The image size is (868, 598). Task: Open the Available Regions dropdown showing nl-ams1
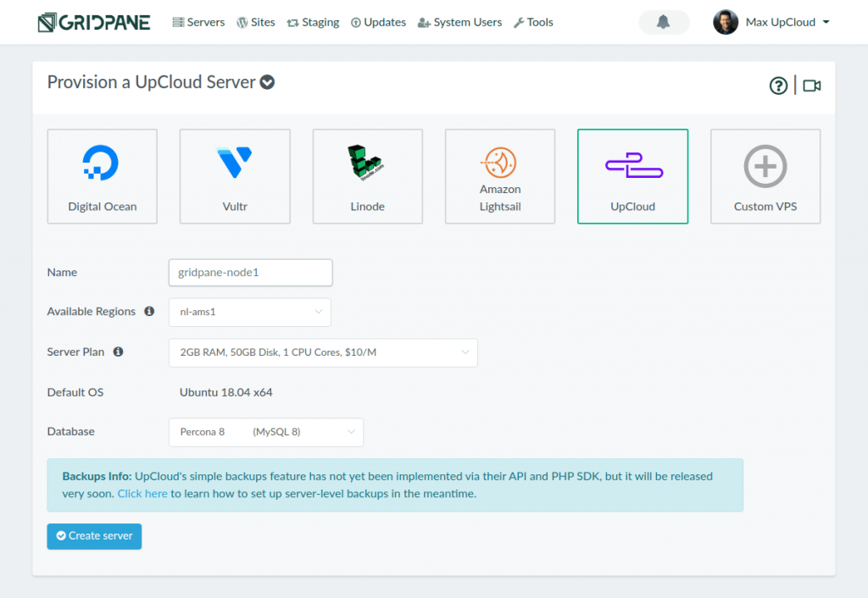coord(249,312)
